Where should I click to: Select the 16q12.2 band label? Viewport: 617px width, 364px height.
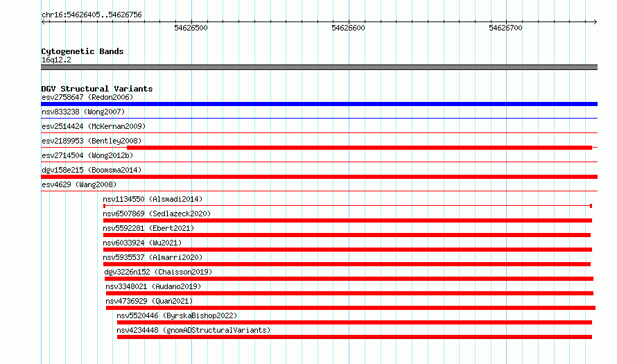pos(56,60)
